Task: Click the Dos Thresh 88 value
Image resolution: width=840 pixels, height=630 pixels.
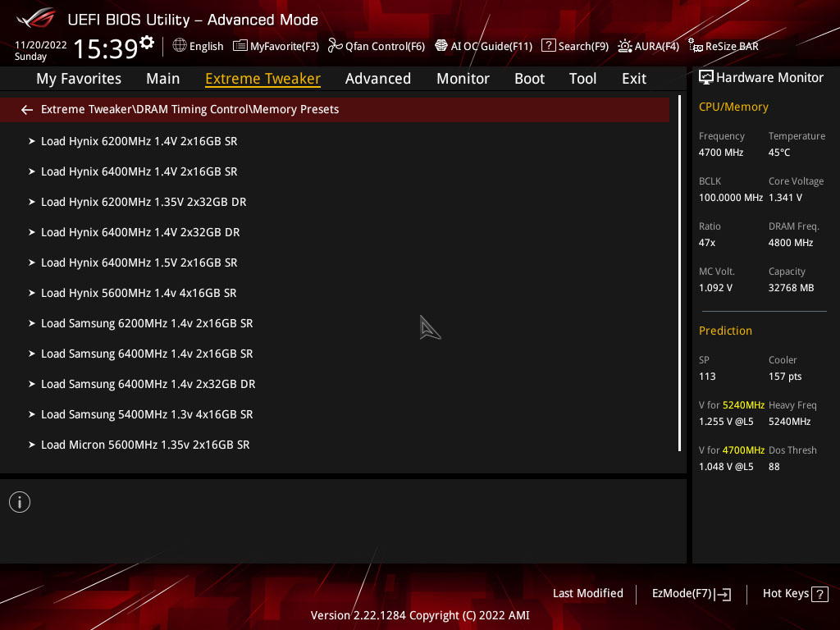Action: [774, 467]
